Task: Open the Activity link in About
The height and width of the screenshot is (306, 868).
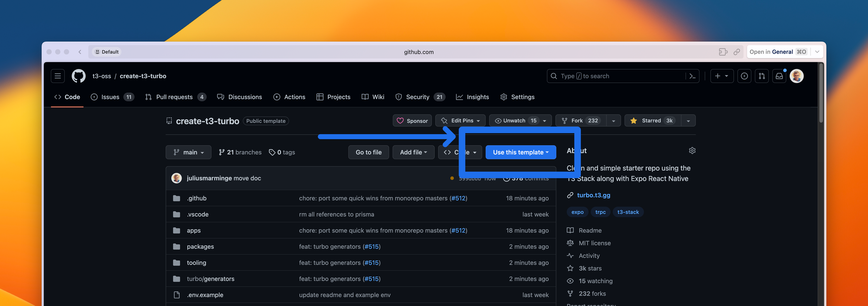Action: (x=584, y=255)
